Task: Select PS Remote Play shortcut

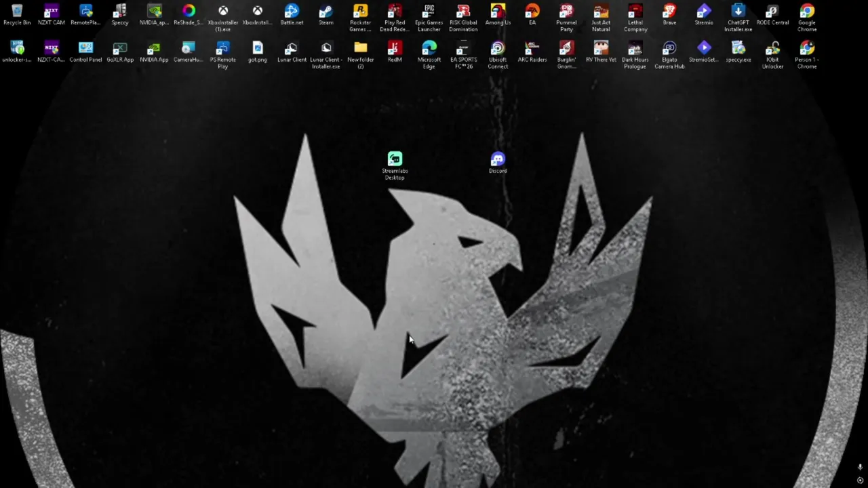Action: tap(223, 56)
